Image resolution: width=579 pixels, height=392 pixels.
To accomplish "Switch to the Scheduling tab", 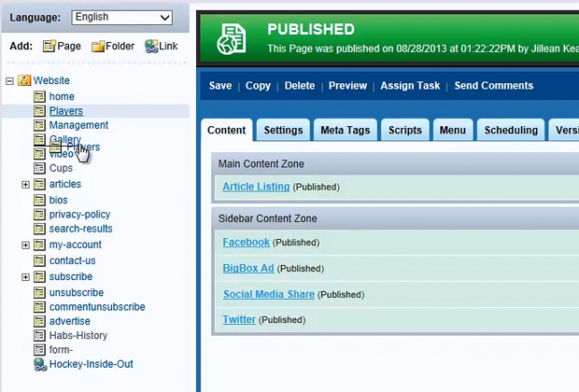I will [x=511, y=130].
